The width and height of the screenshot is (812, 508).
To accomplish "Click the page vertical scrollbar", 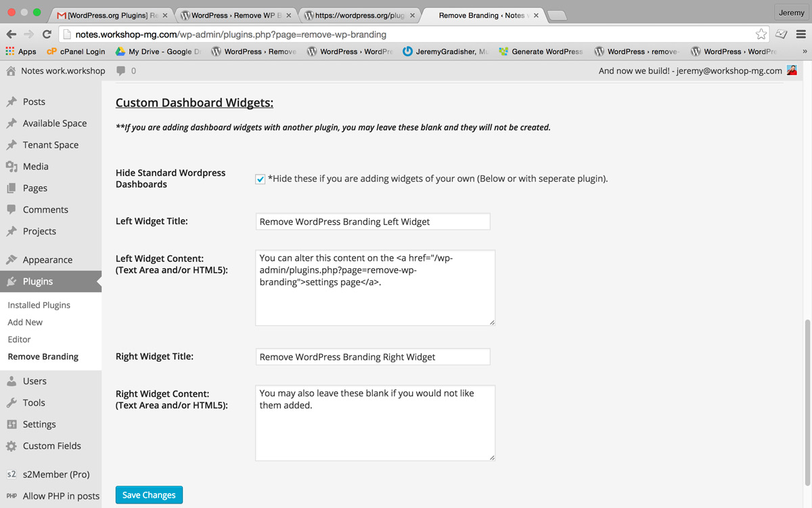I will click(x=807, y=402).
